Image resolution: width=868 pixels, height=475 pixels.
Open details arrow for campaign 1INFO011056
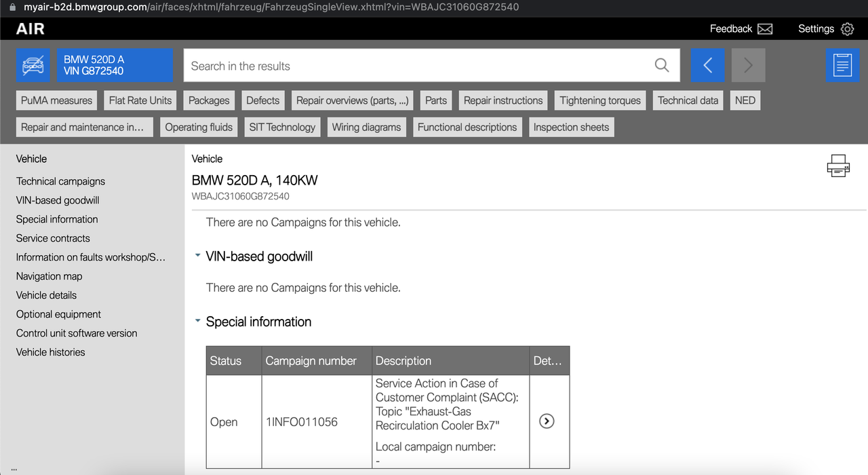tap(547, 421)
